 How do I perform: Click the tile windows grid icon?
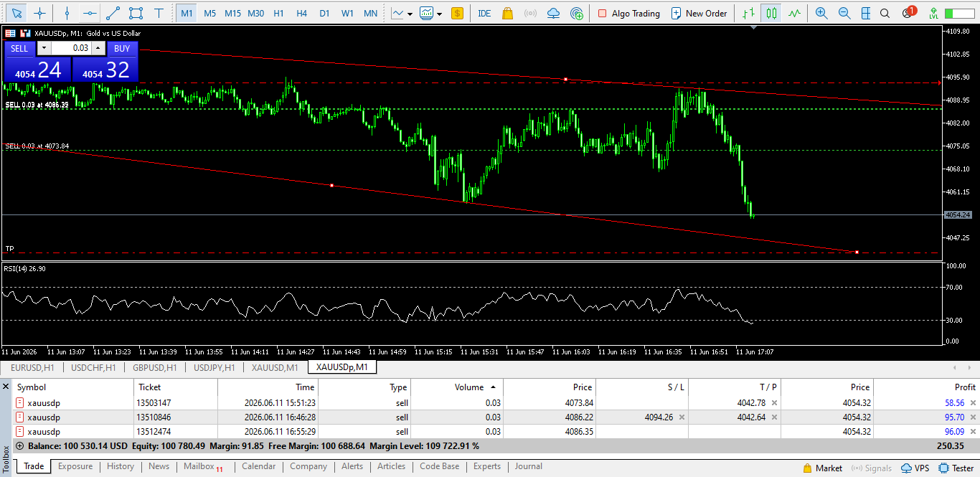pos(866,13)
